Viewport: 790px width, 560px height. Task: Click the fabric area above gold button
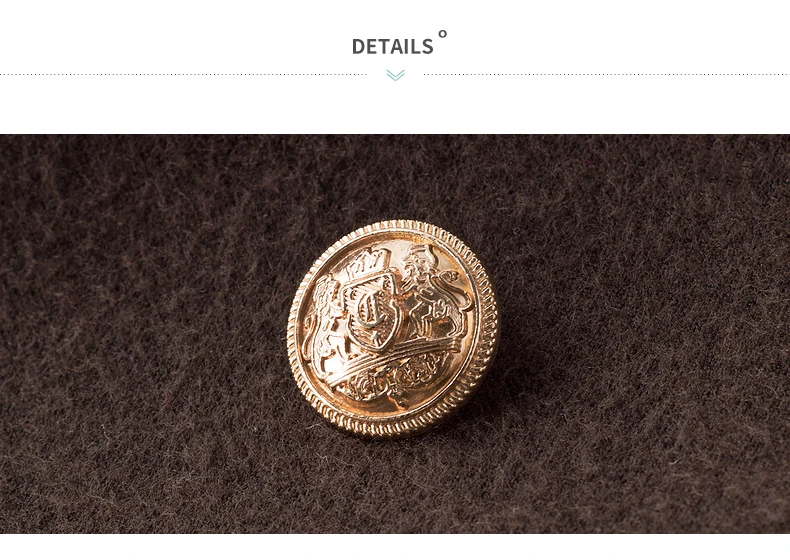(395, 176)
